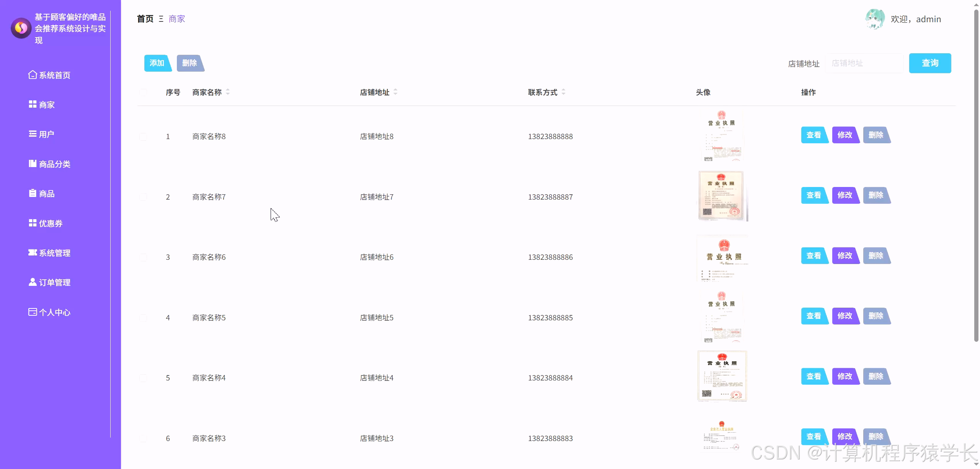
Task: Click the grid icon next to 商家
Action: click(x=33, y=104)
